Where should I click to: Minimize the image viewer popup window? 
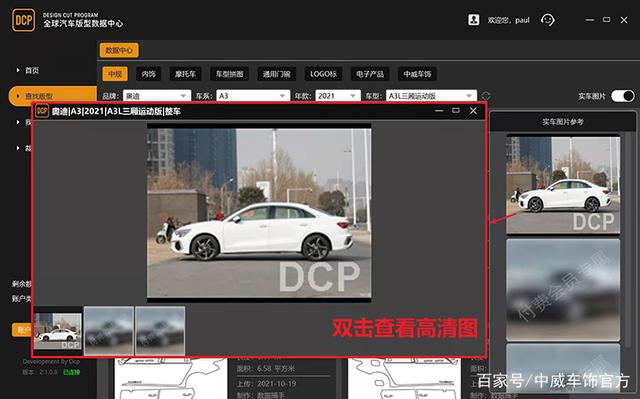[x=439, y=111]
